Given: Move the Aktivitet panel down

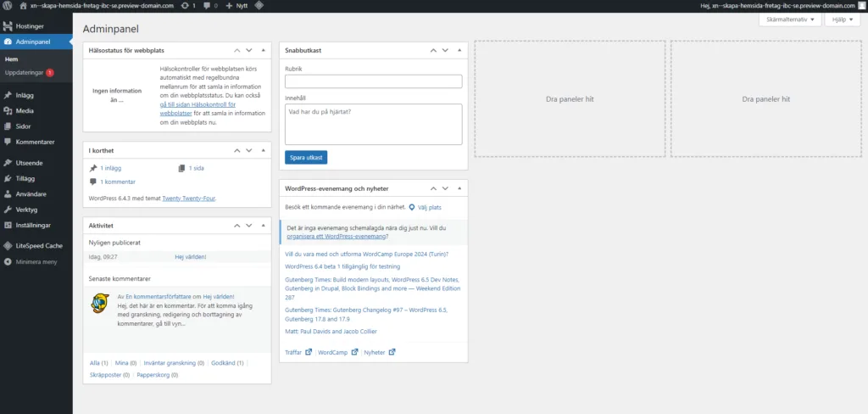Looking at the screenshot, I should point(249,227).
